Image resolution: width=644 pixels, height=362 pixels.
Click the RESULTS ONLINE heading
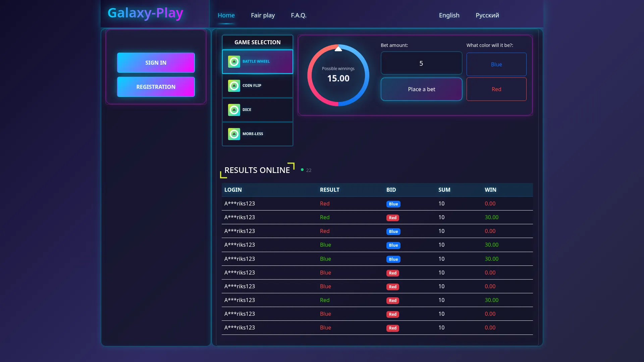tap(257, 170)
